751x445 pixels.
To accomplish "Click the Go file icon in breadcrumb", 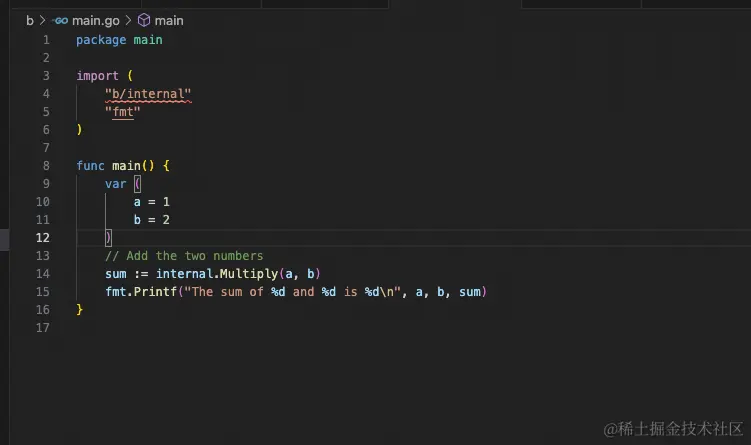I will 60,21.
